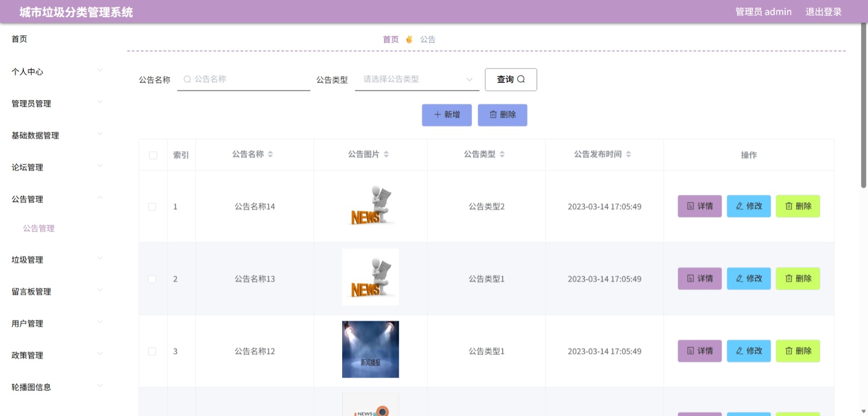868x416 pixels.
Task: Click the 查询 search button
Action: tap(511, 79)
